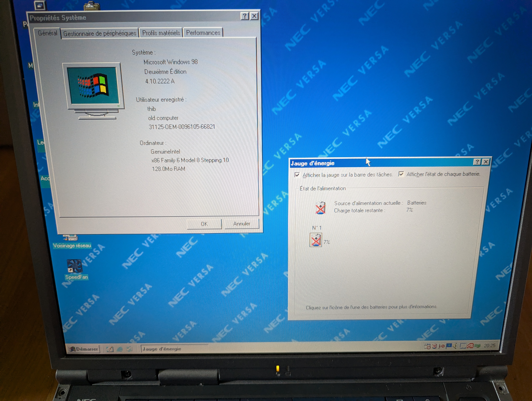Open the Profils matériels tab
This screenshot has height=401, width=532.
(x=161, y=33)
